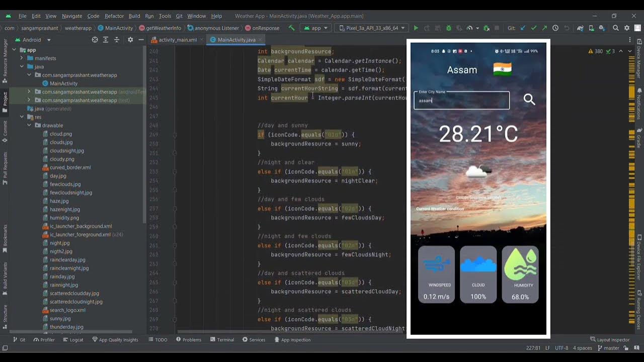Click the Git push arrow icon

[544, 28]
